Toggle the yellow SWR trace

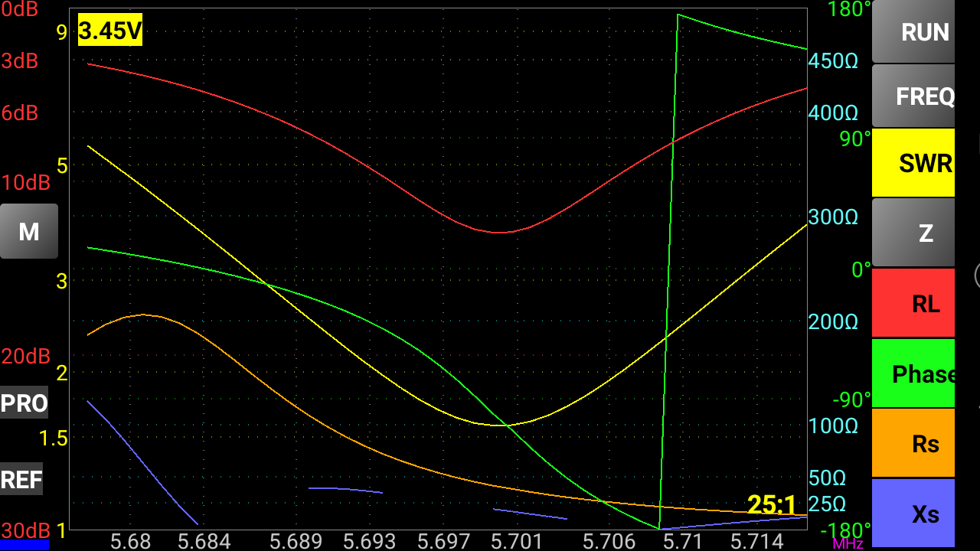click(x=913, y=162)
